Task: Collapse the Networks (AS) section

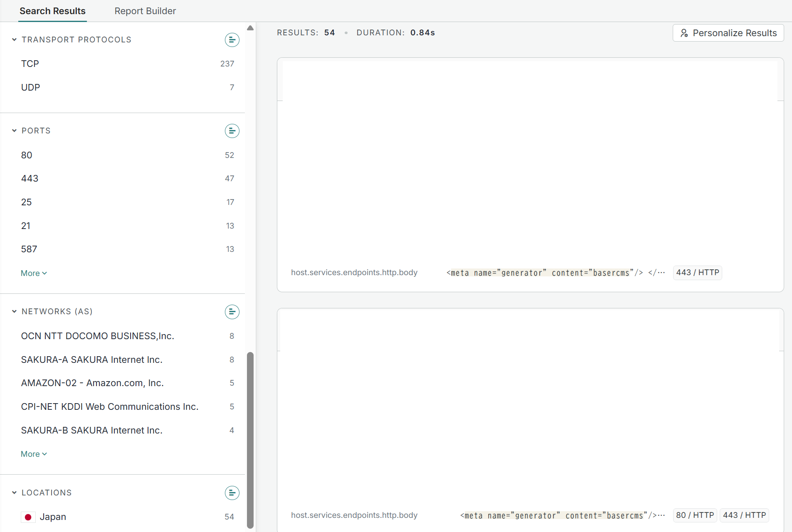Action: click(x=14, y=312)
